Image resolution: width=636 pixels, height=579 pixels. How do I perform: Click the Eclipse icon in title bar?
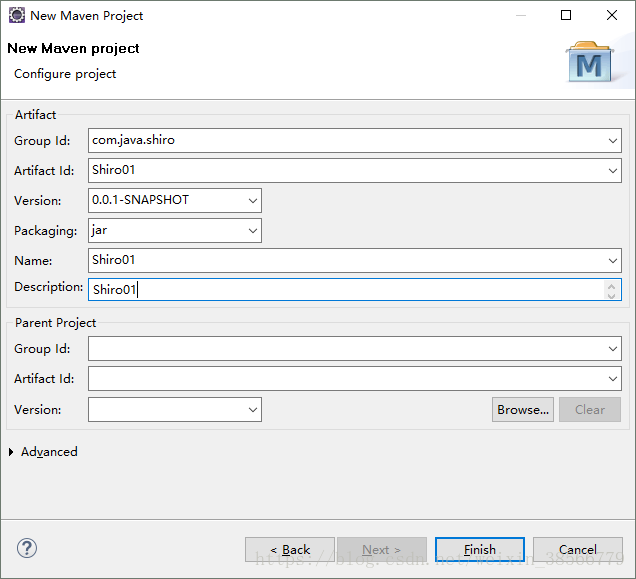click(x=17, y=15)
